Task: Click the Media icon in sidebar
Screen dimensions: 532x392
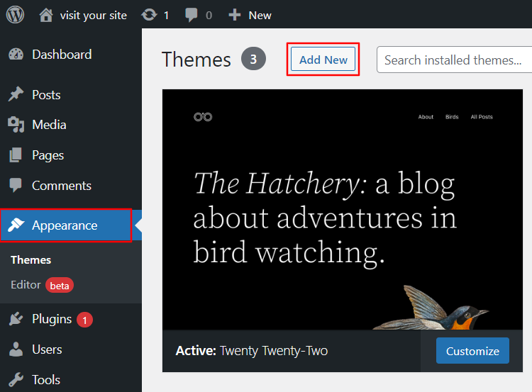Action: (x=16, y=125)
